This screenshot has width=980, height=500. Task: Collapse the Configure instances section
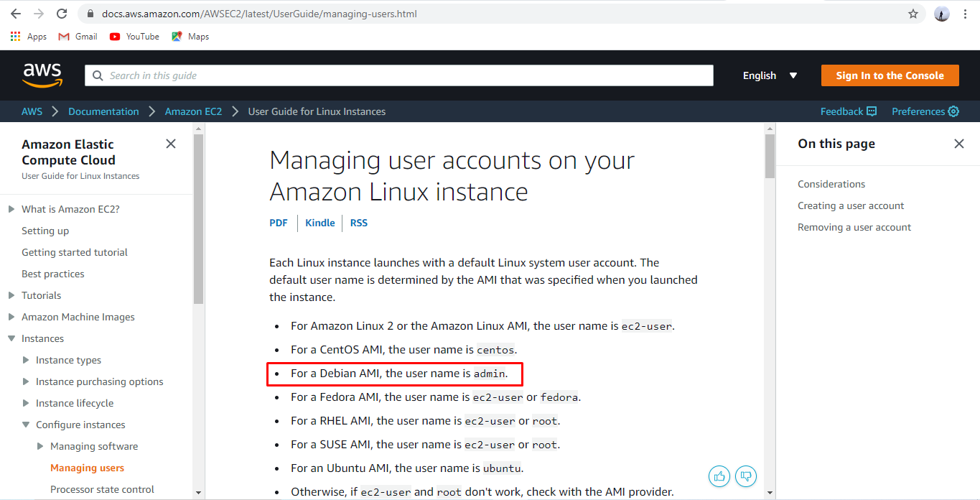26,425
